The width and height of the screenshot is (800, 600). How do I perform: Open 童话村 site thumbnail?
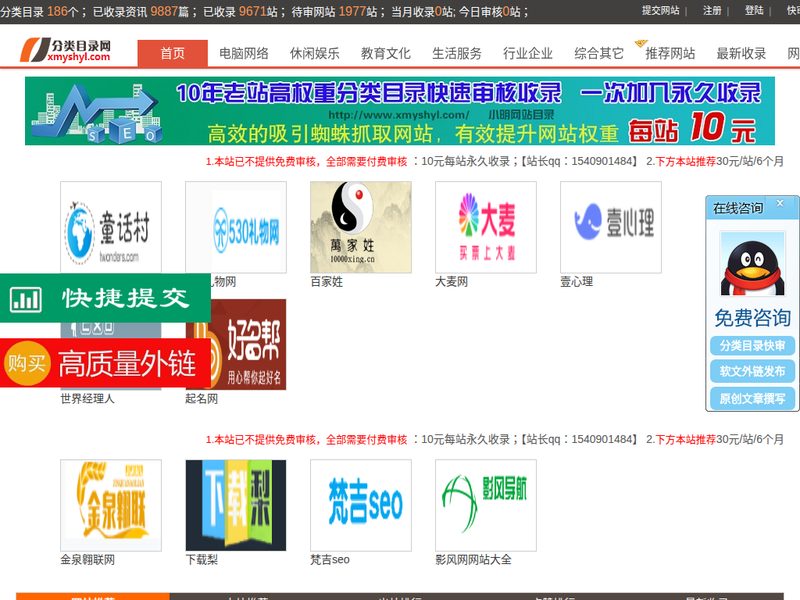click(111, 227)
